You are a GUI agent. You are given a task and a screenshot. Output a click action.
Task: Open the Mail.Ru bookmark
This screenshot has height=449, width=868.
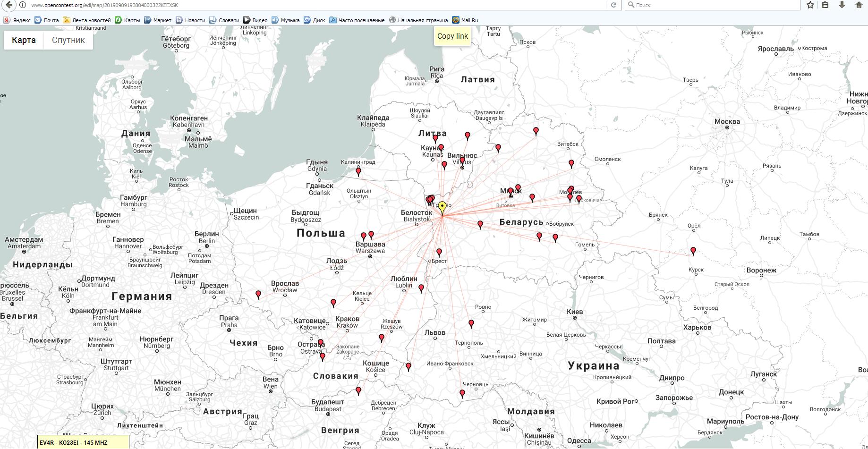coord(465,20)
